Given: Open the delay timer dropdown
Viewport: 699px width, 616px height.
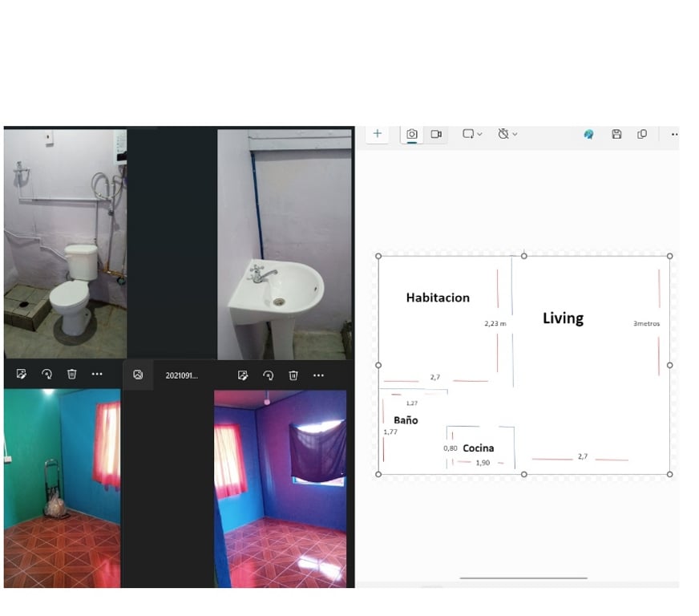Looking at the screenshot, I should [x=507, y=134].
